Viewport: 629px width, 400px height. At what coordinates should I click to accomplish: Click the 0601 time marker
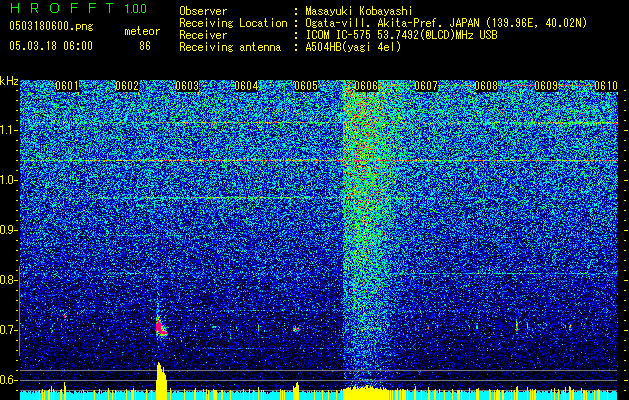[x=67, y=86]
